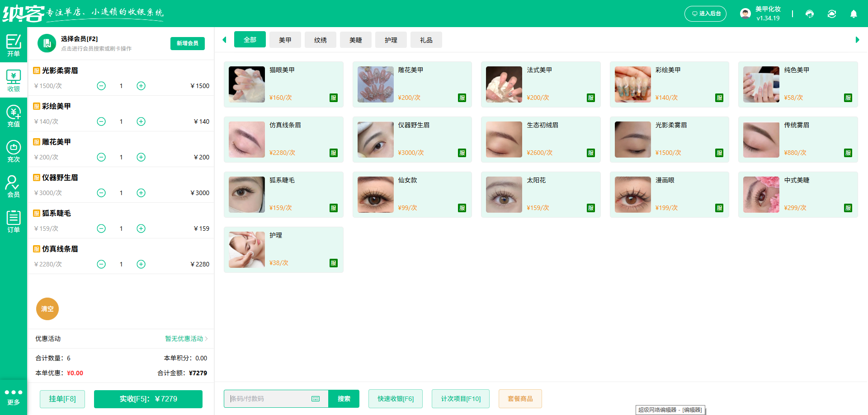Go to 会员 member sidebar icon
This screenshot has width=868, height=415.
point(13,186)
